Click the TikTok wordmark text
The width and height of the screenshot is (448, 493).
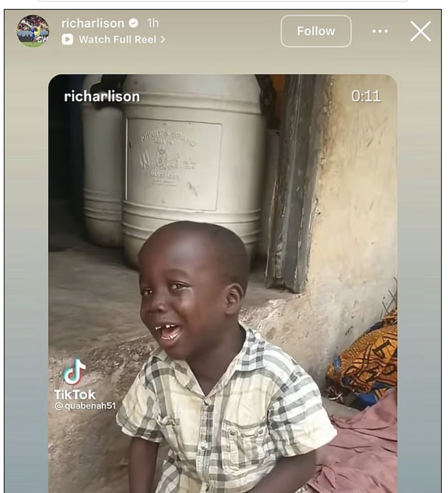coord(75,395)
